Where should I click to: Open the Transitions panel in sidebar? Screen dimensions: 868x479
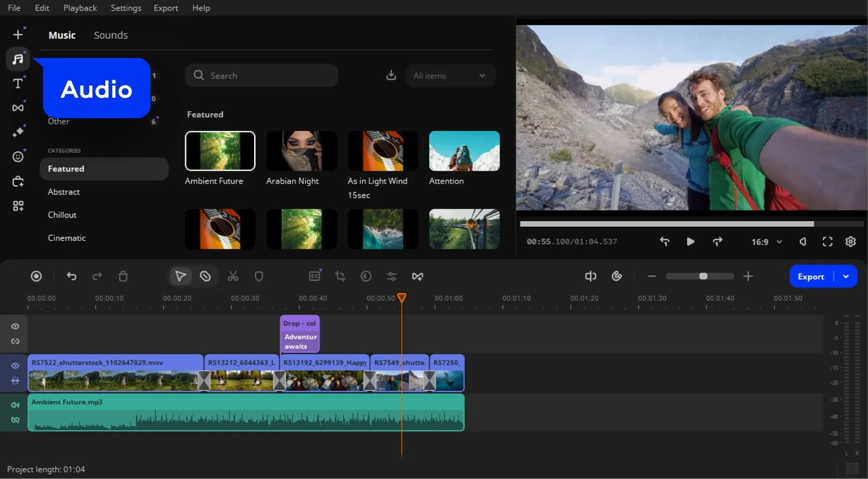pyautogui.click(x=18, y=108)
